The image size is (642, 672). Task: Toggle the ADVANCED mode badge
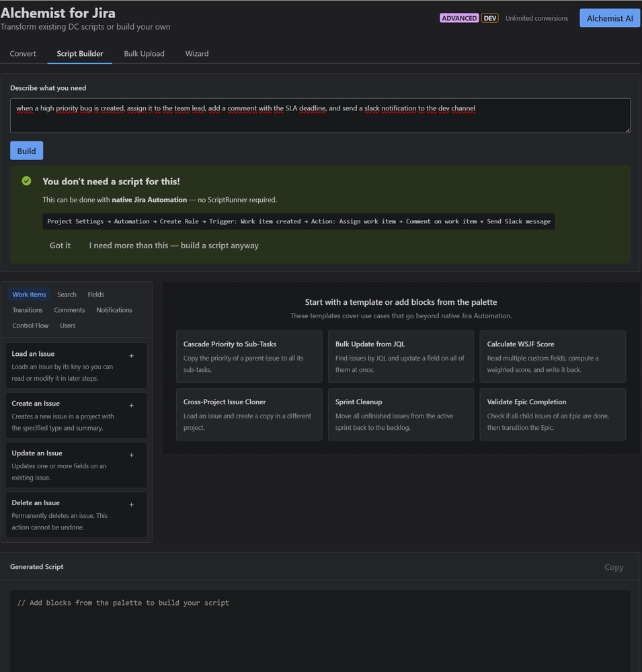459,17
